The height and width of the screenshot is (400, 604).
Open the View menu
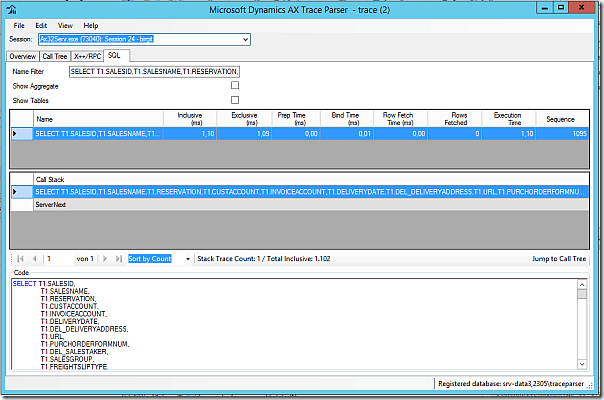pos(65,25)
